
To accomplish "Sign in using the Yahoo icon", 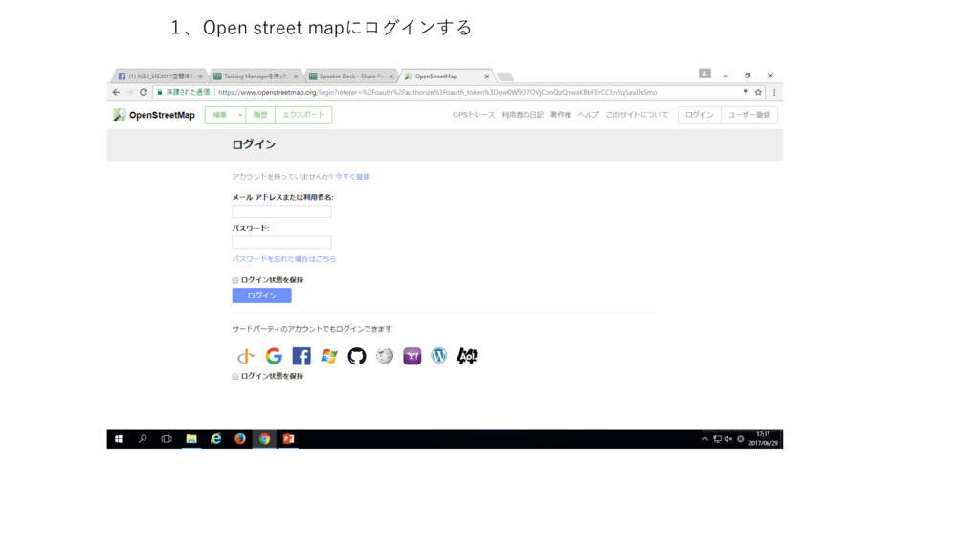I will click(x=412, y=356).
